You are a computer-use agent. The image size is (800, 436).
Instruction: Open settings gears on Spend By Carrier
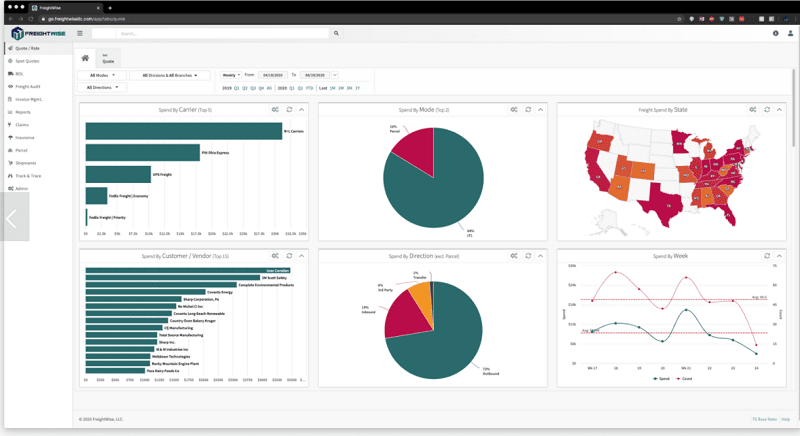[275, 110]
